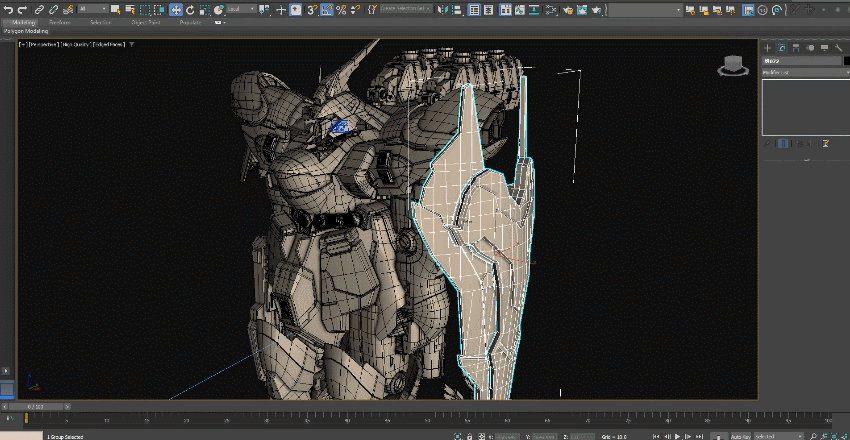Click the Redo arrow icon

(x=22, y=9)
